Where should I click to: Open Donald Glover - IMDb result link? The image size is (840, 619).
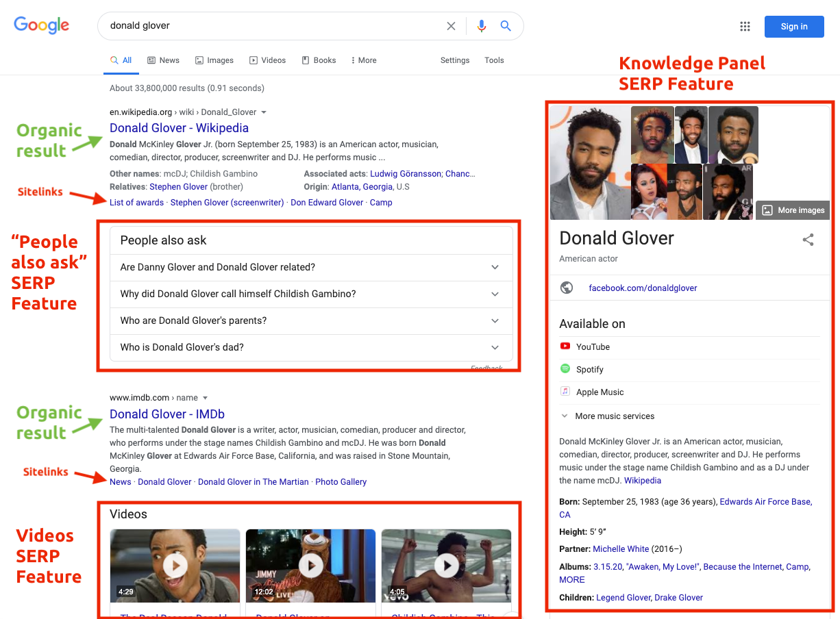[167, 414]
